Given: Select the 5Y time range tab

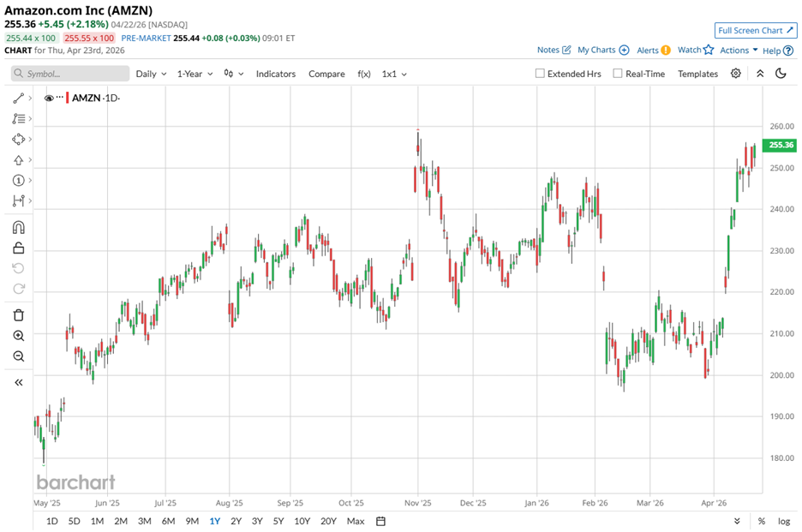Looking at the screenshot, I should pyautogui.click(x=278, y=521).
